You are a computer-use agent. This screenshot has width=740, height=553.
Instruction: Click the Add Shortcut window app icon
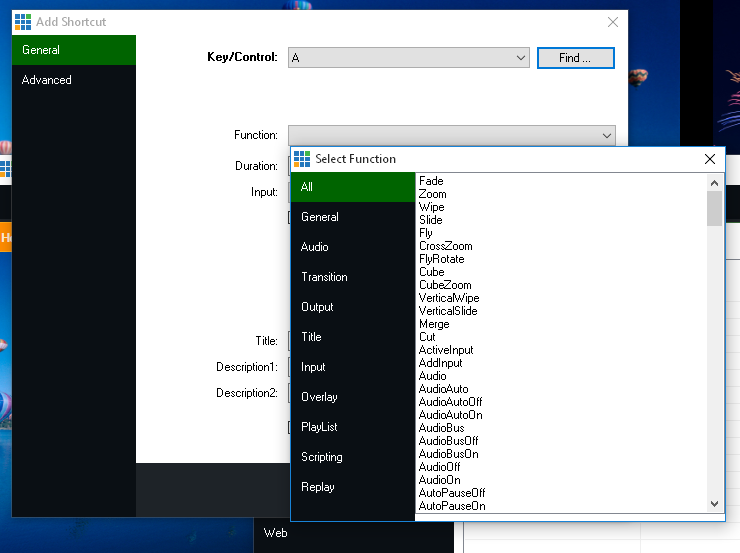coord(23,22)
